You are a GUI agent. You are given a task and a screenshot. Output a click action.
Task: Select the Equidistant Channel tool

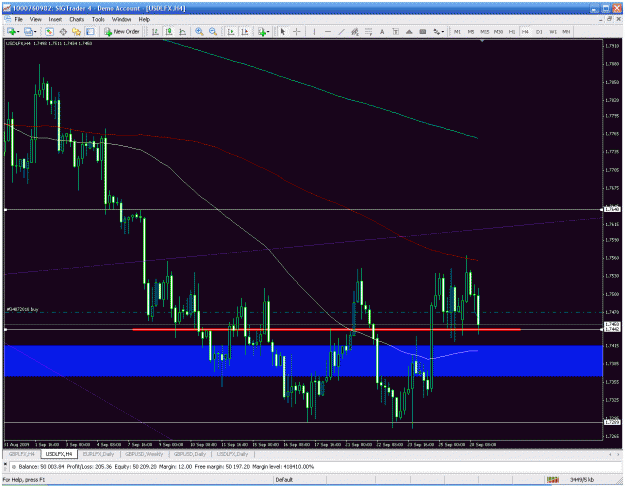click(x=355, y=31)
